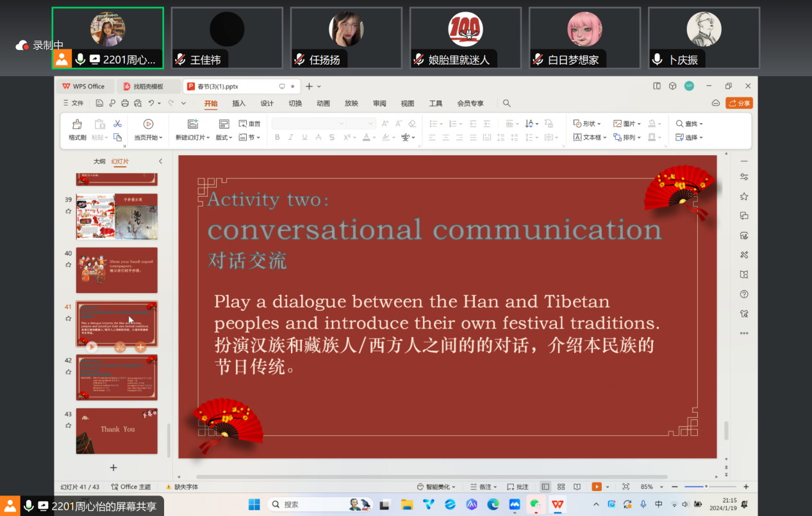Click the zoom slider in status bar

[x=705, y=487]
